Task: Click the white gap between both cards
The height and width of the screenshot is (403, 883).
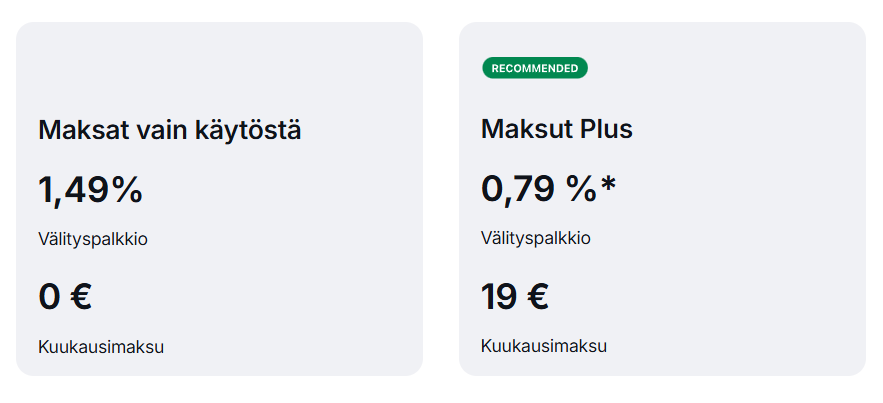Action: click(x=441, y=200)
